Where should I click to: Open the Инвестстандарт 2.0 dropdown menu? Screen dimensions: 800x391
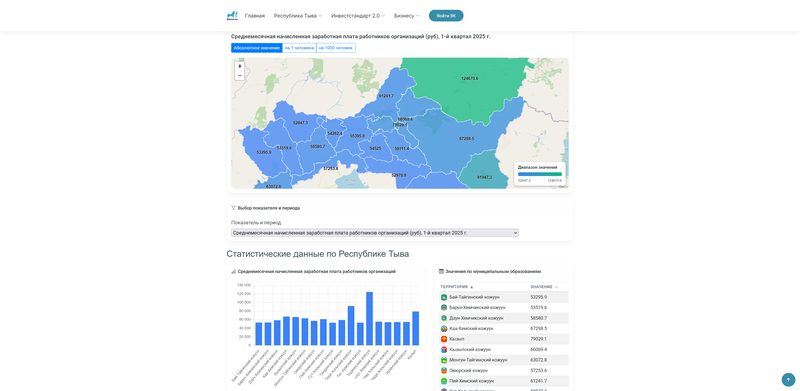pos(358,16)
